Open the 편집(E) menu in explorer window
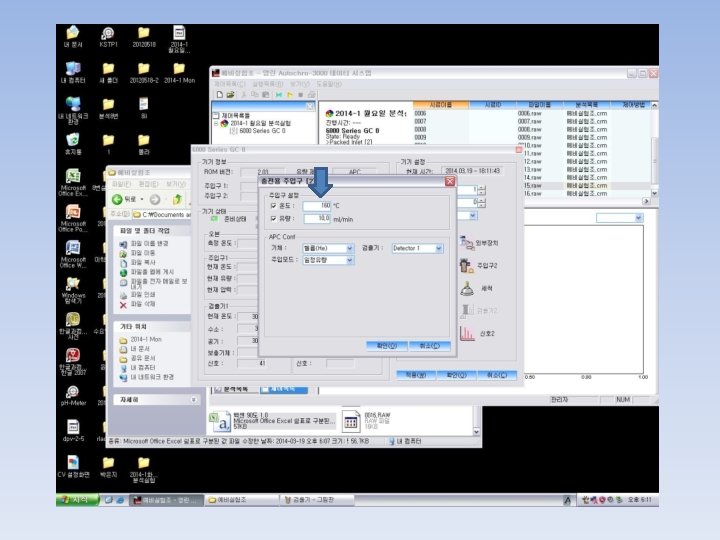The height and width of the screenshot is (540, 720). pyautogui.click(x=148, y=184)
